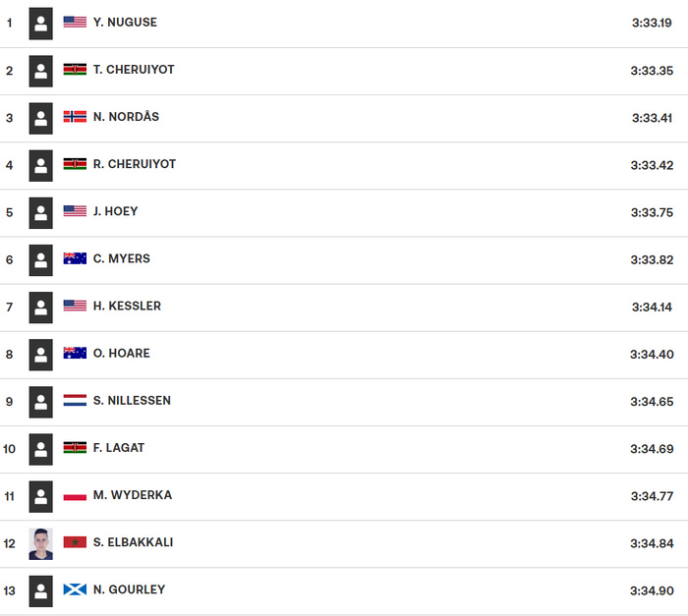Select F. Lagat's name in results
The image size is (688, 616).
click(x=119, y=448)
